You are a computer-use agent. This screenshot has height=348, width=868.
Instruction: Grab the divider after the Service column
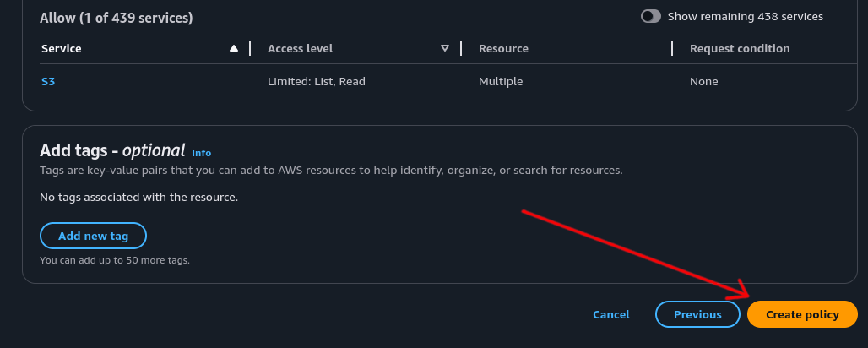point(250,48)
